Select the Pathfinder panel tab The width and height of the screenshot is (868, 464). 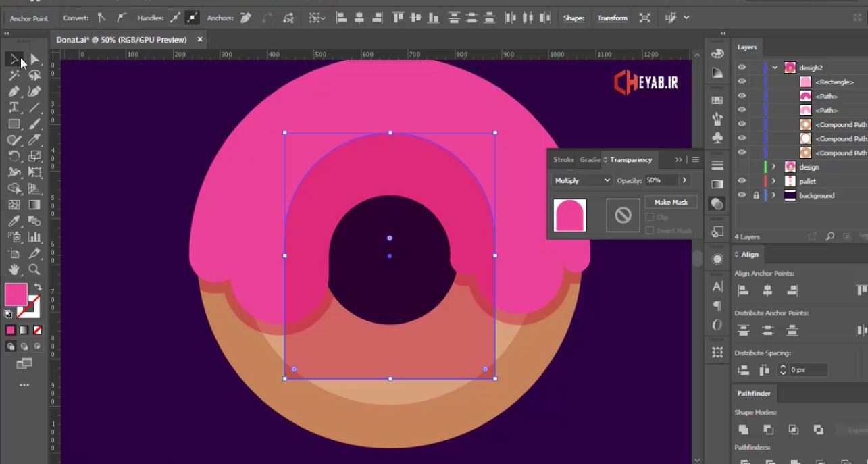(x=754, y=393)
